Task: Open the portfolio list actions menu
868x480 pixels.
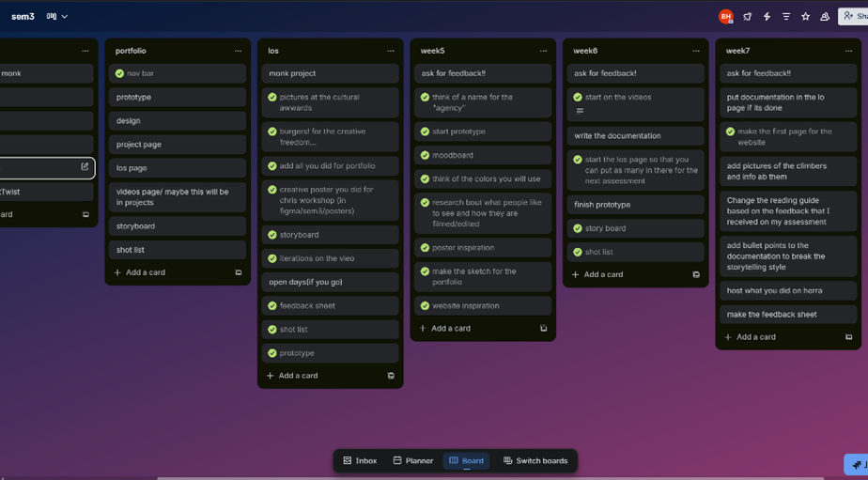Action: tap(238, 51)
